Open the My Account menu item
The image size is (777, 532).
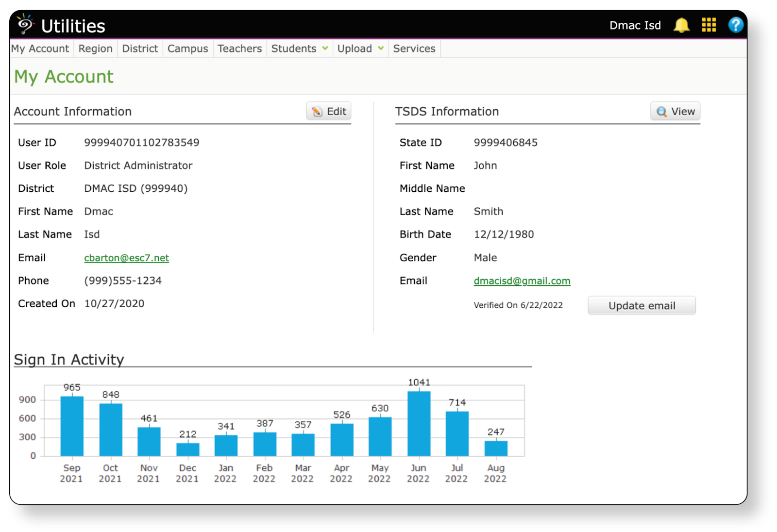point(40,49)
